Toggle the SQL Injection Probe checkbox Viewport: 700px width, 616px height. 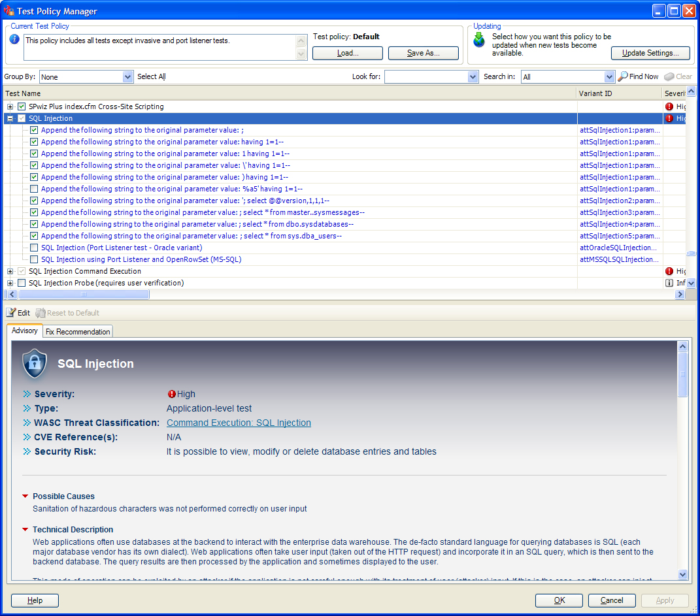tap(22, 283)
